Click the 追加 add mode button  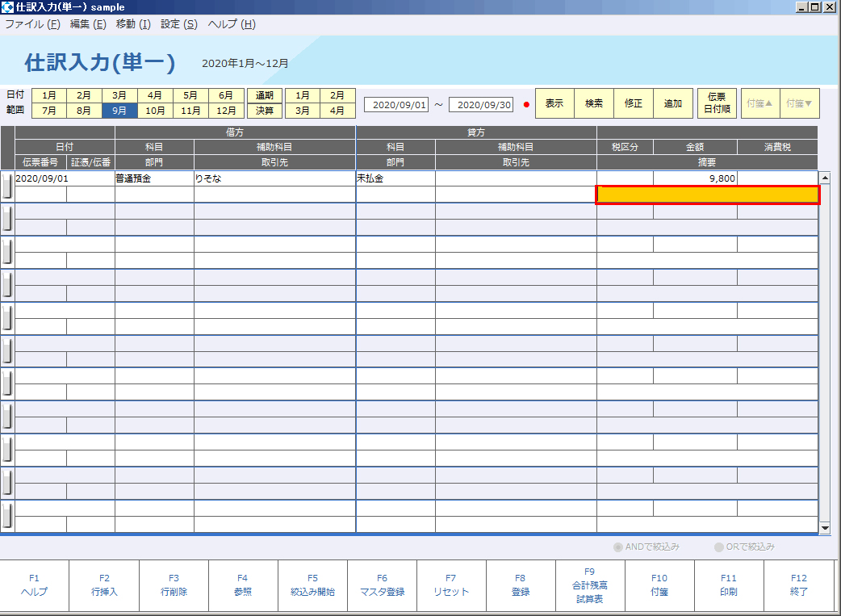(x=673, y=103)
